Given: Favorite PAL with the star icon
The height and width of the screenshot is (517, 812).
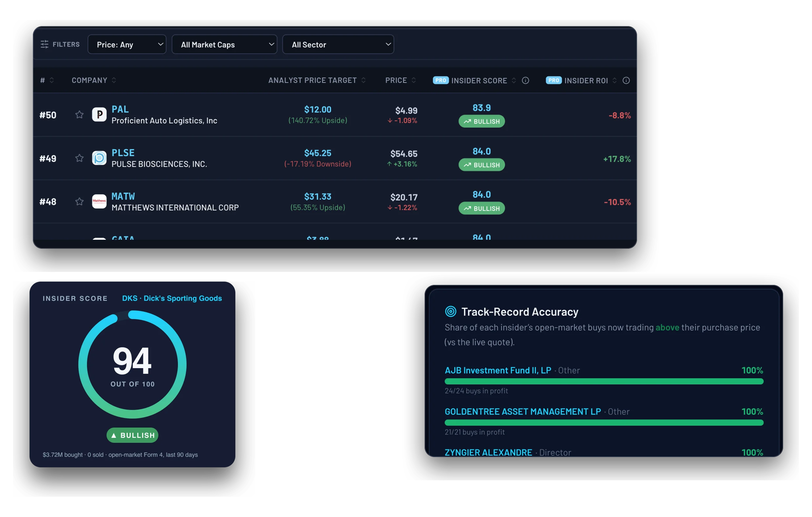Looking at the screenshot, I should (x=79, y=115).
